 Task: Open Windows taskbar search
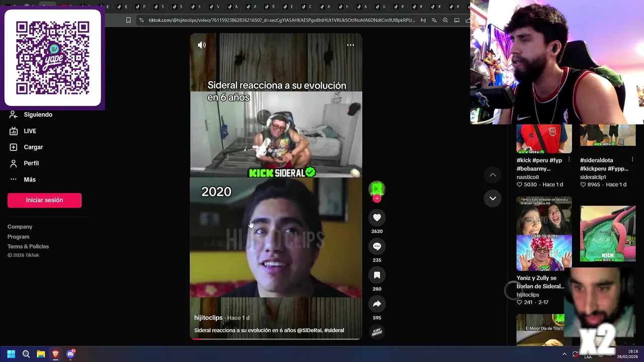coord(26,354)
